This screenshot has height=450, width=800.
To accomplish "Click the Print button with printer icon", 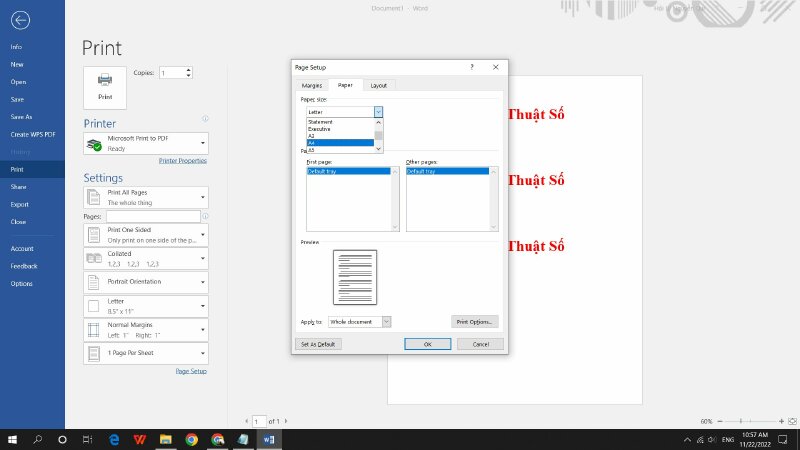I will click(x=105, y=86).
